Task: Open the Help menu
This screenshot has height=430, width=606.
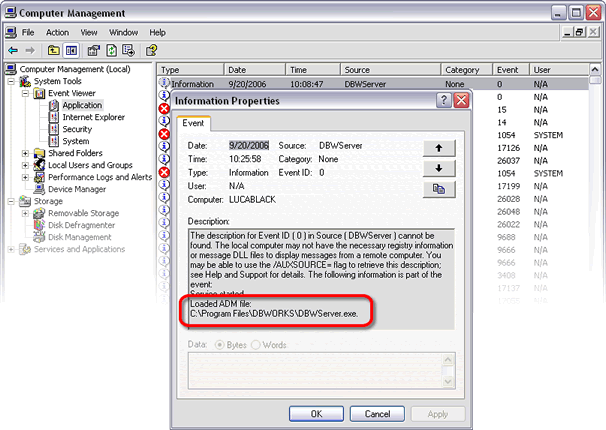Action: pyautogui.click(x=158, y=32)
